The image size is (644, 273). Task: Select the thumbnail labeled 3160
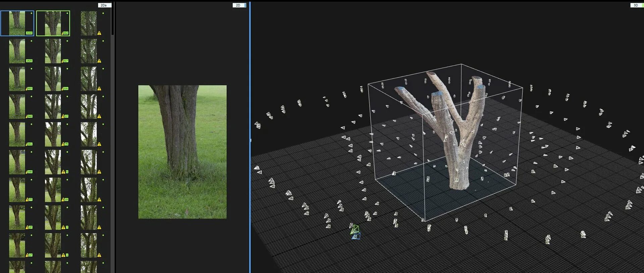(17, 23)
